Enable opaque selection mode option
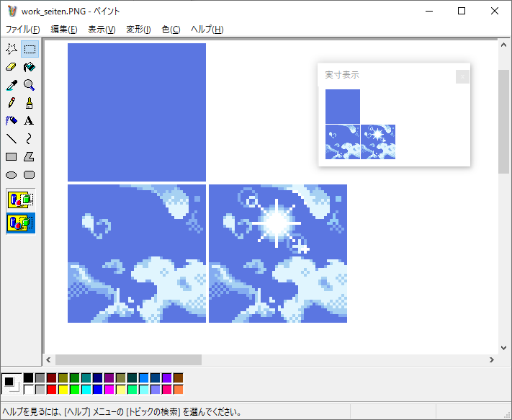The image size is (512, 420). [x=21, y=200]
